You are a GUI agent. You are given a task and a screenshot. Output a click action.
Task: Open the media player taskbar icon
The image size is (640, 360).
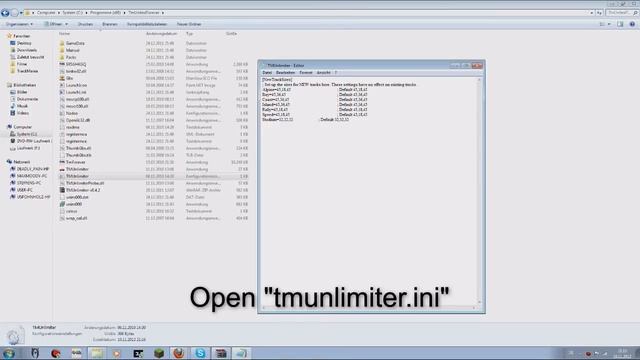tap(117, 353)
